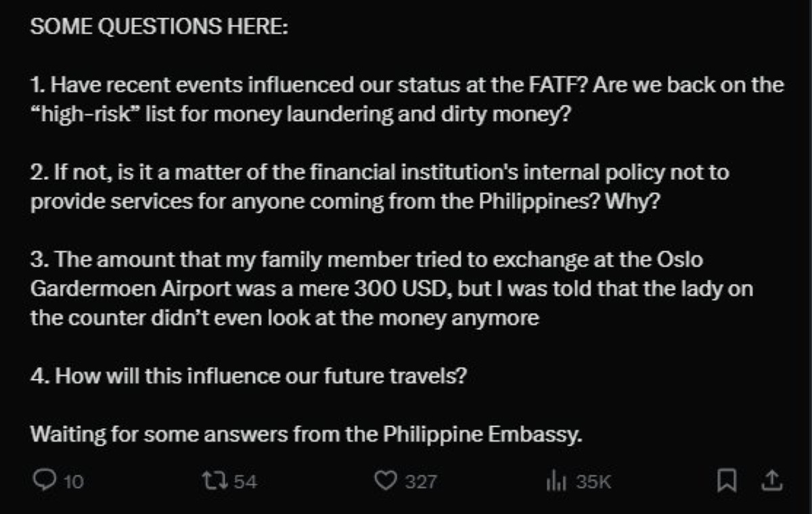Click the "Waiting for some answers" closing line
812x514 pixels.
pyautogui.click(x=306, y=434)
